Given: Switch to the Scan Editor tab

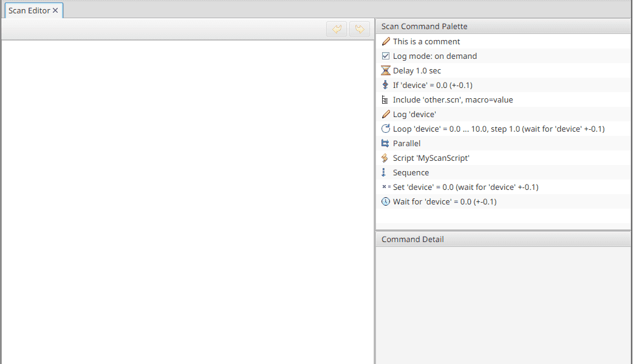Looking at the screenshot, I should [x=29, y=10].
